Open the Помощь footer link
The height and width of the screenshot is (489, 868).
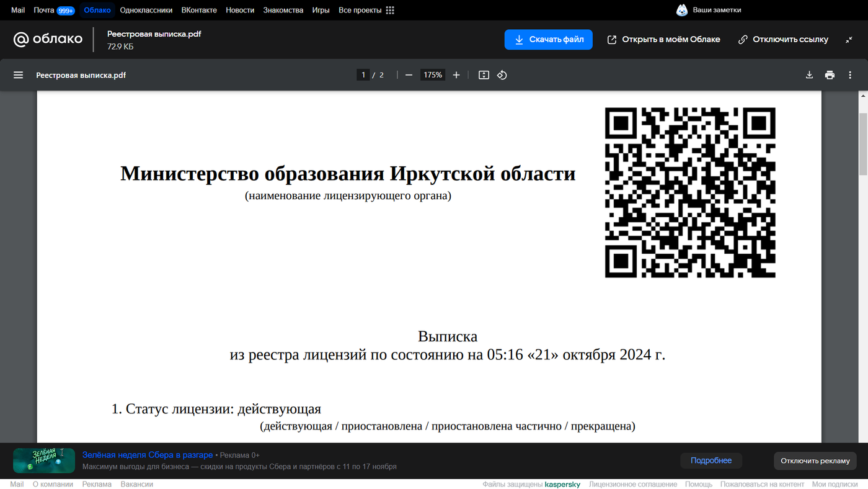(699, 484)
